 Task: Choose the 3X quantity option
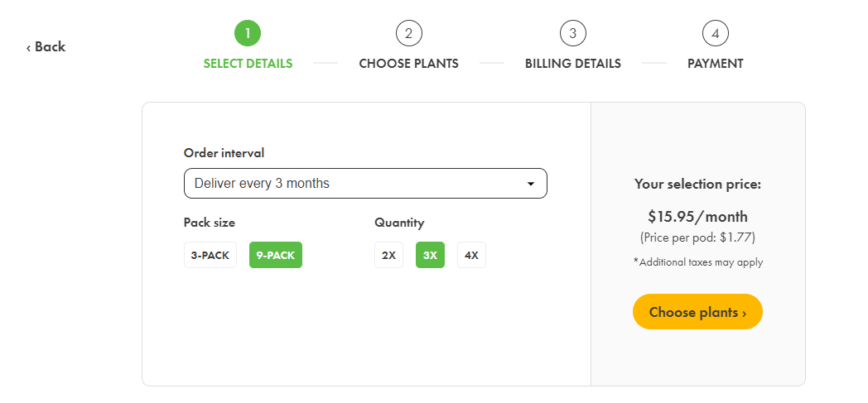pos(430,255)
